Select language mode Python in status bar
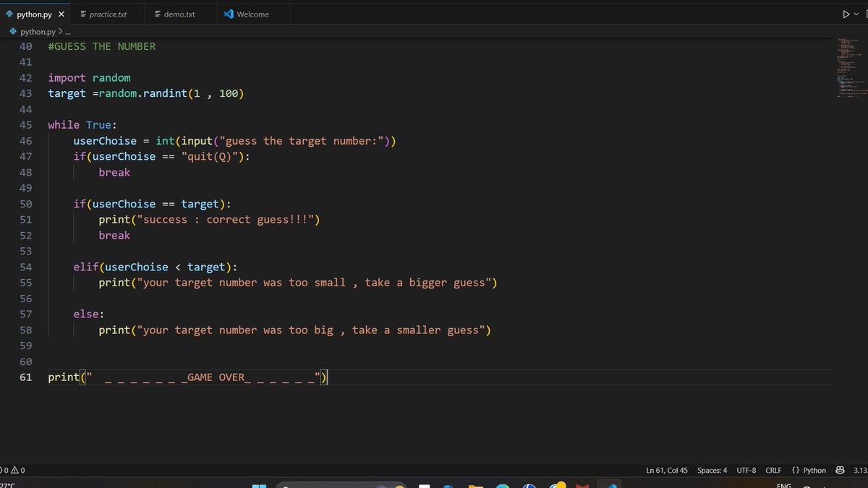Viewport: 868px width, 488px height. [x=814, y=470]
